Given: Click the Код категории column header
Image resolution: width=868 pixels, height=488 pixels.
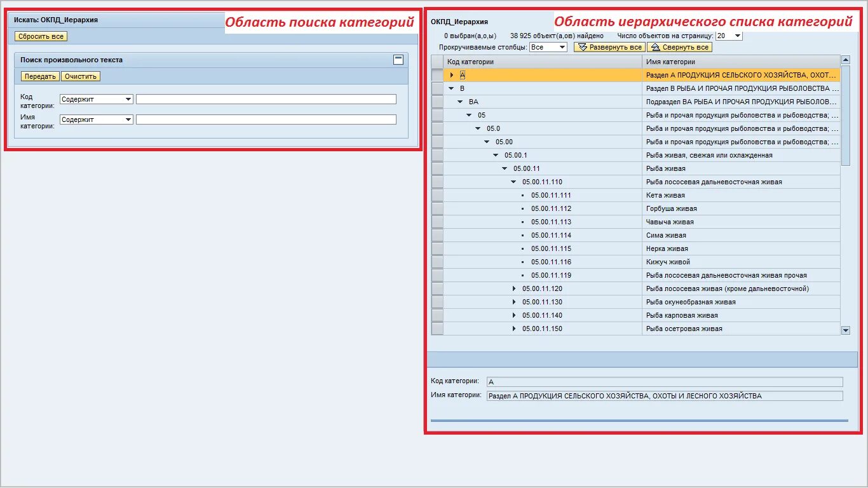Looking at the screenshot, I should tap(543, 62).
